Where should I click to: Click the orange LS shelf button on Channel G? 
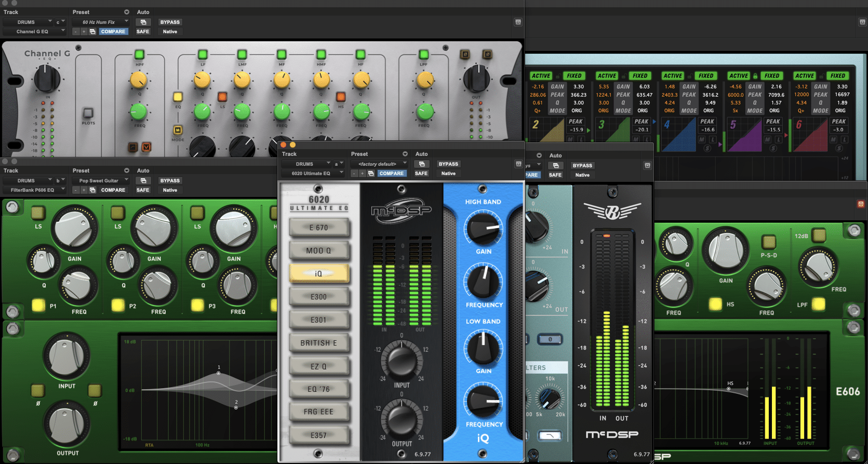[x=222, y=97]
